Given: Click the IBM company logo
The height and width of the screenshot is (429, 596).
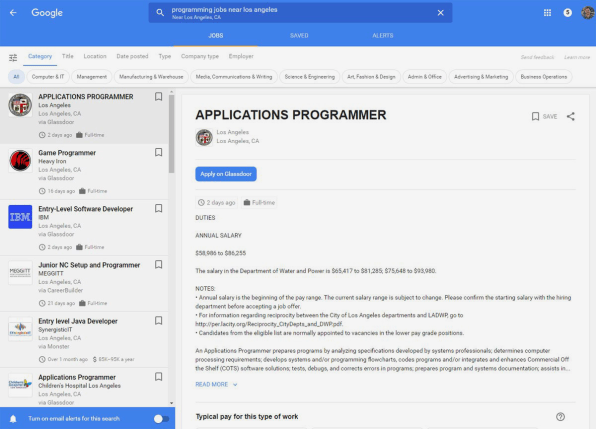Looking at the screenshot, I should pyautogui.click(x=20, y=217).
